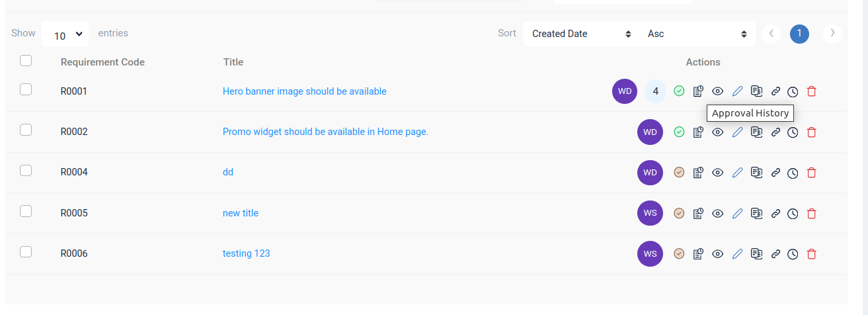Toggle the select-all checkbox in table header
The height and width of the screenshot is (315, 868).
[x=26, y=61]
